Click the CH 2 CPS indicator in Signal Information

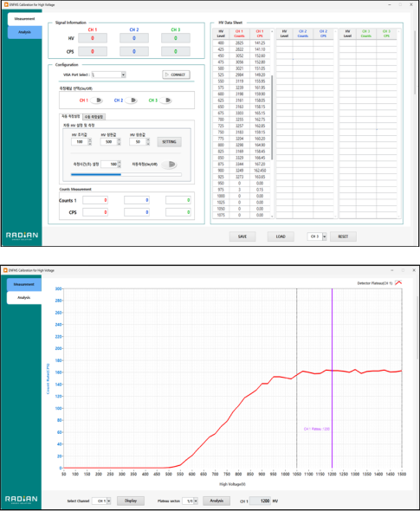[x=134, y=51]
